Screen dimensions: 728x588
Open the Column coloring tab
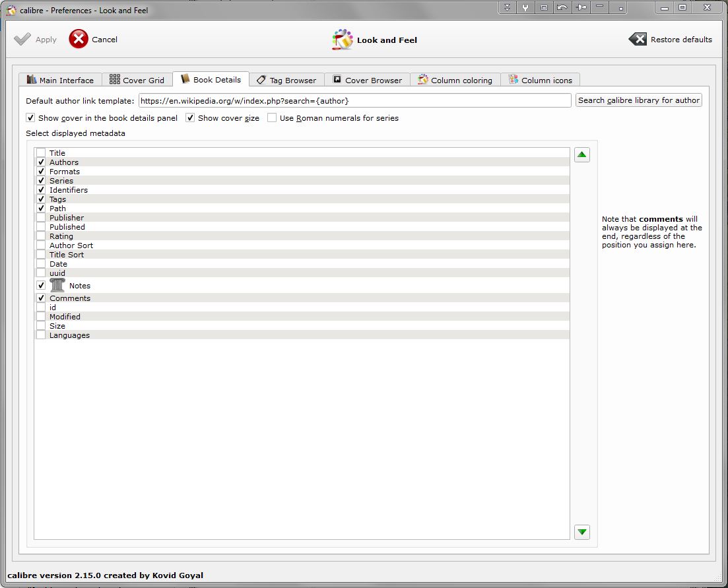click(455, 80)
